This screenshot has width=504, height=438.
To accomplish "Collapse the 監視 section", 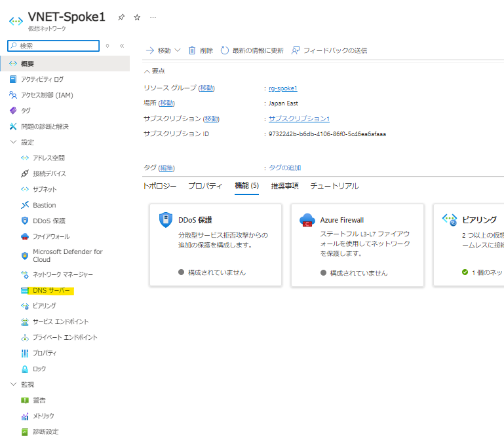I will 13,384.
